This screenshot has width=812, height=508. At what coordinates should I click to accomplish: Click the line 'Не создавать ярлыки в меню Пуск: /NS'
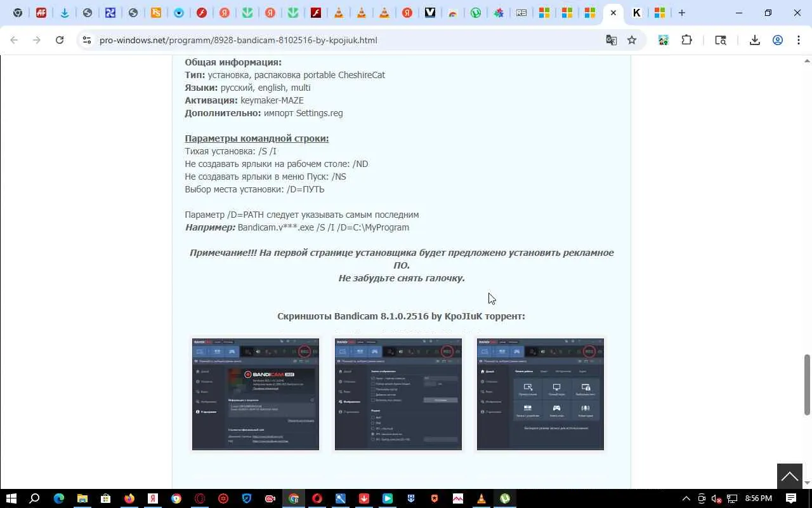pos(265,177)
